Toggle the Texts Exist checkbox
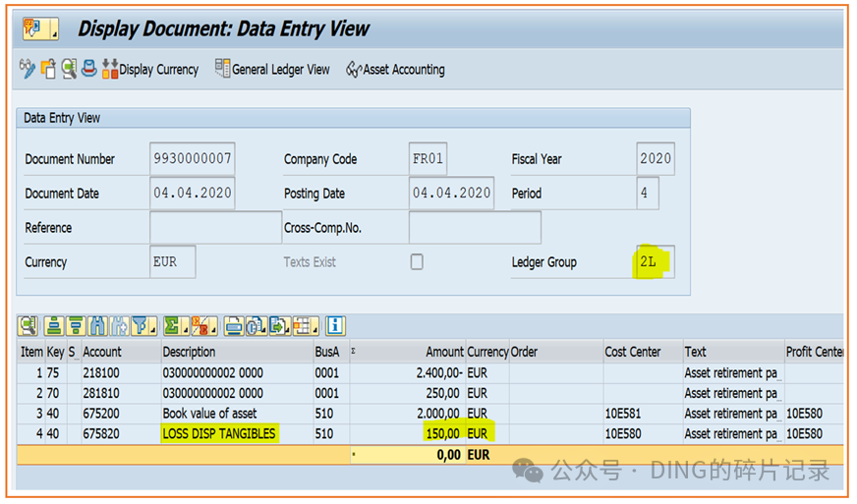Viewport: 857px width, 504px height. pyautogui.click(x=417, y=262)
